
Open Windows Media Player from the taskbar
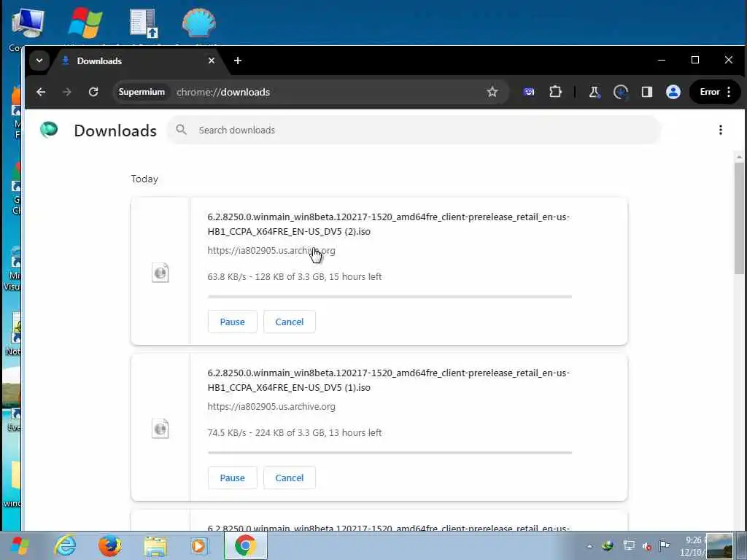(x=199, y=545)
